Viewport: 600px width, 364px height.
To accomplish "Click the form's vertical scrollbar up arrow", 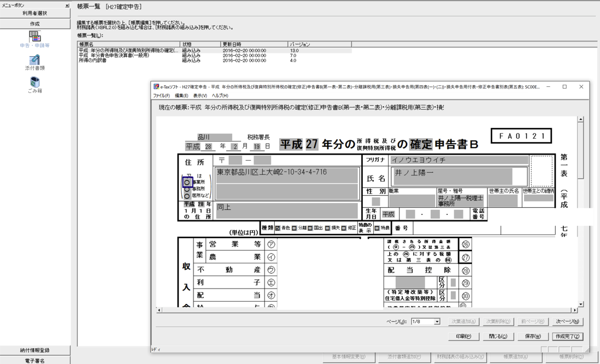I will 580,119.
